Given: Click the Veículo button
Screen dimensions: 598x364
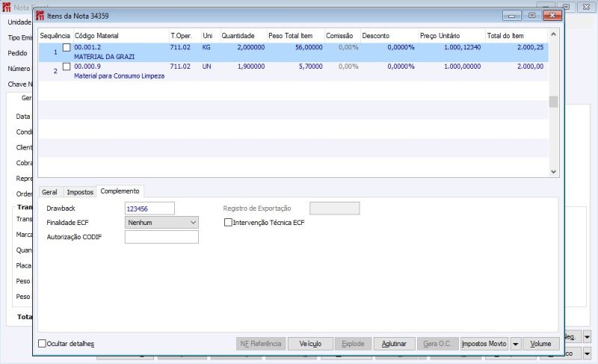Looking at the screenshot, I should coord(310,343).
